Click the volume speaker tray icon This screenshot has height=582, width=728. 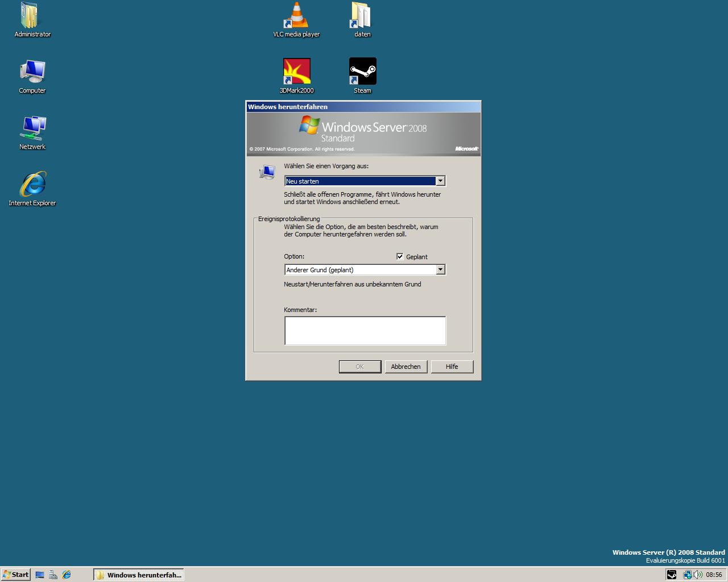click(x=698, y=575)
